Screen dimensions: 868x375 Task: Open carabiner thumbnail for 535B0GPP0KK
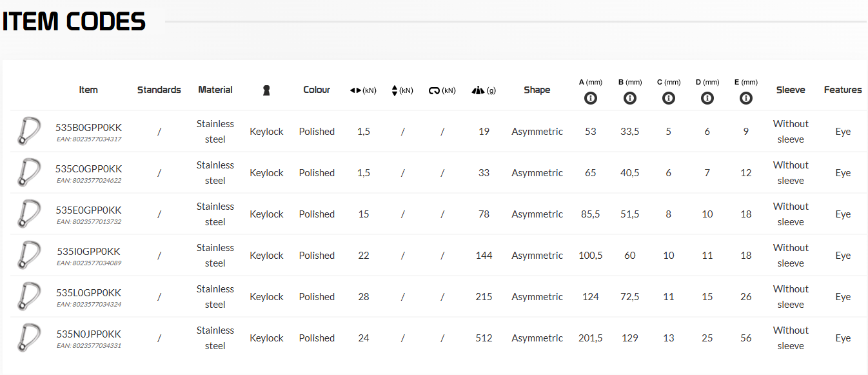[x=29, y=131]
